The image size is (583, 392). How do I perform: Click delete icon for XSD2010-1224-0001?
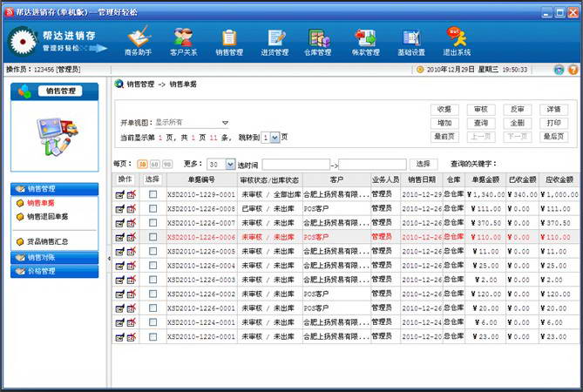point(132,322)
